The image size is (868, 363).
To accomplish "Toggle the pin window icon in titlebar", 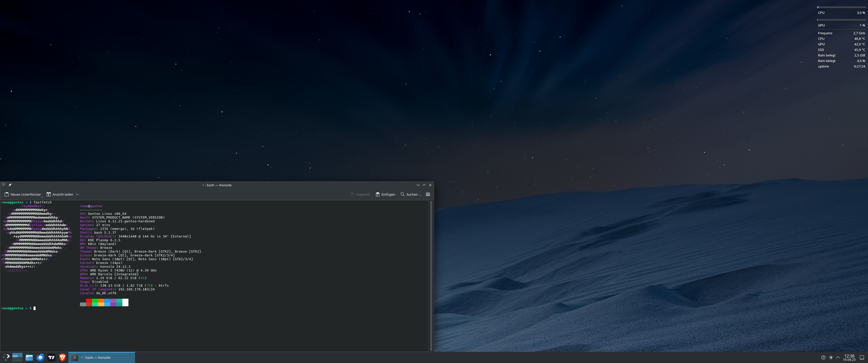I will click(10, 185).
